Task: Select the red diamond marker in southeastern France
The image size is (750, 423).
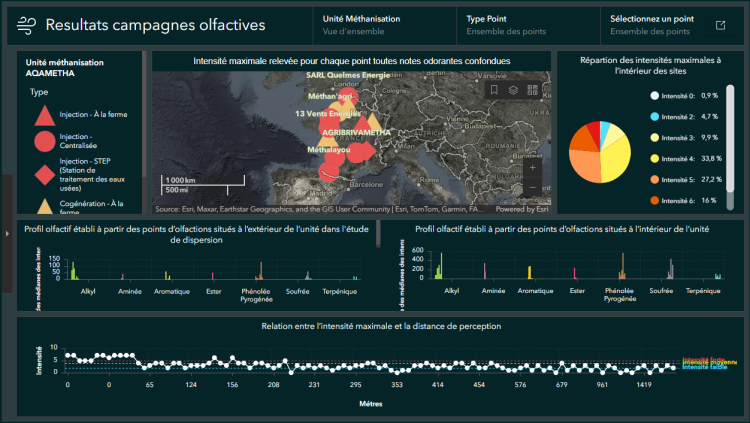Action: click(x=367, y=151)
